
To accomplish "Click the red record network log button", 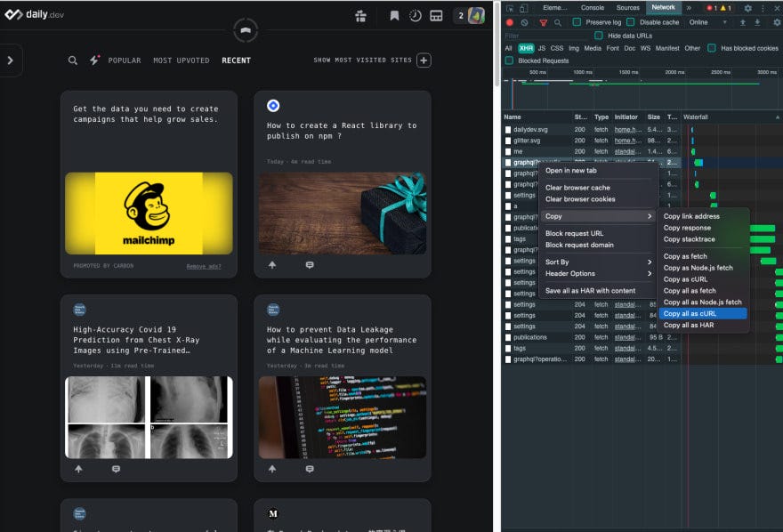I will point(511,21).
